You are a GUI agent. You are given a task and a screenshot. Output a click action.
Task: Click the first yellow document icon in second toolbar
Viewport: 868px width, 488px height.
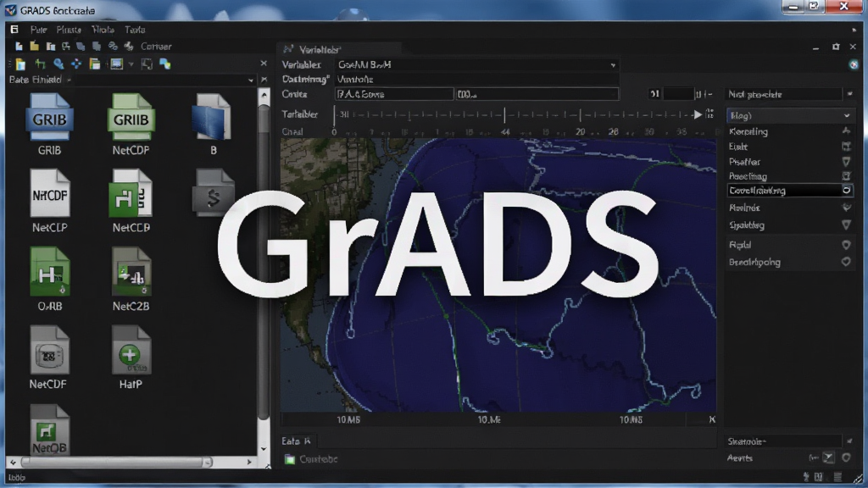(20, 64)
